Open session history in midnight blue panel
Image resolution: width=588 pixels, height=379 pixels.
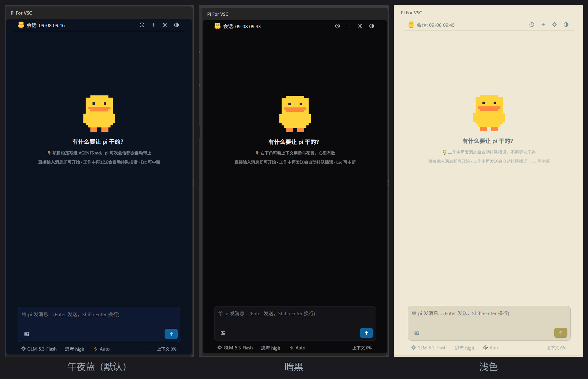(x=142, y=25)
